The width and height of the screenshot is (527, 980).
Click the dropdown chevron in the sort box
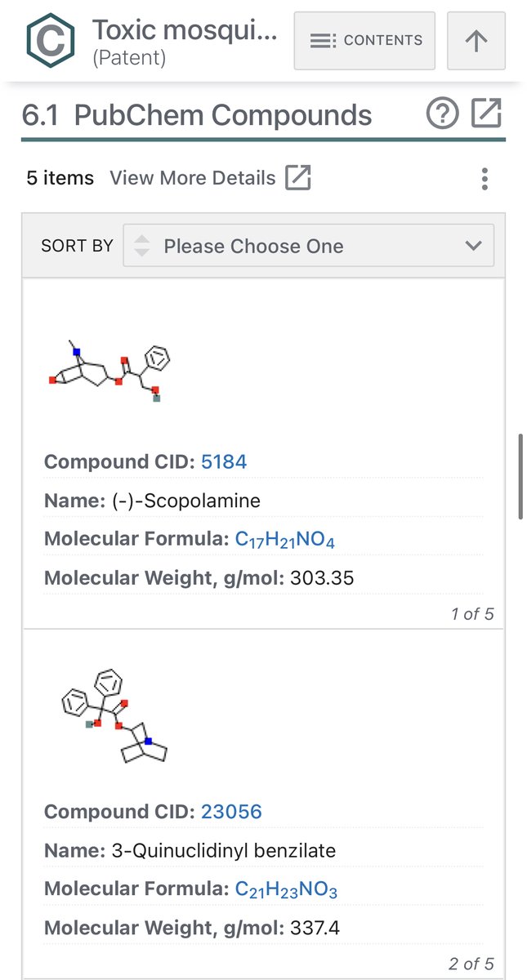tap(472, 246)
